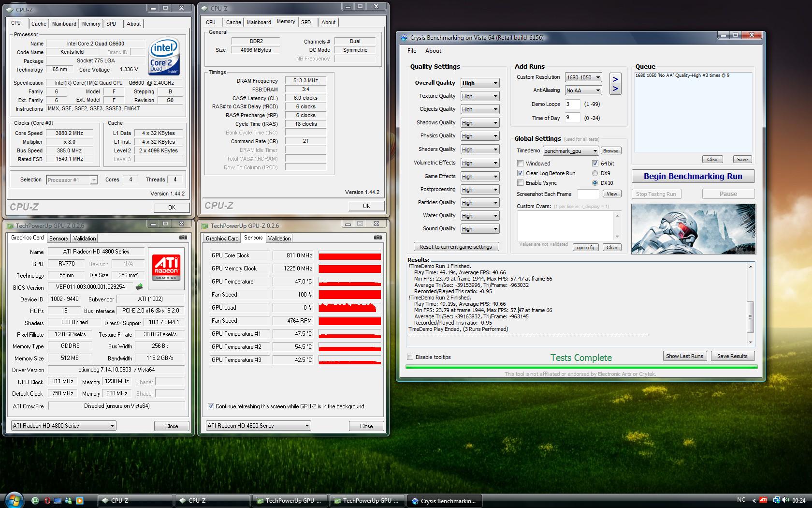Open the Overall Quality dropdown
This screenshot has height=508, width=812.
point(480,83)
